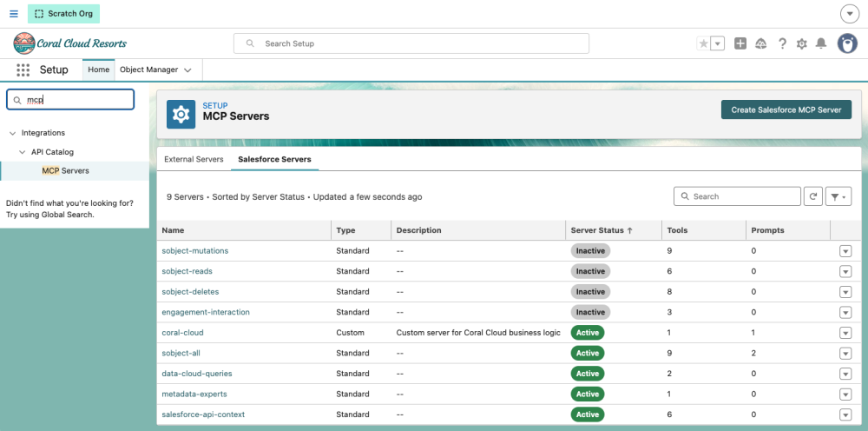Open row actions for engagement-interaction
The width and height of the screenshot is (868, 431).
(x=845, y=313)
